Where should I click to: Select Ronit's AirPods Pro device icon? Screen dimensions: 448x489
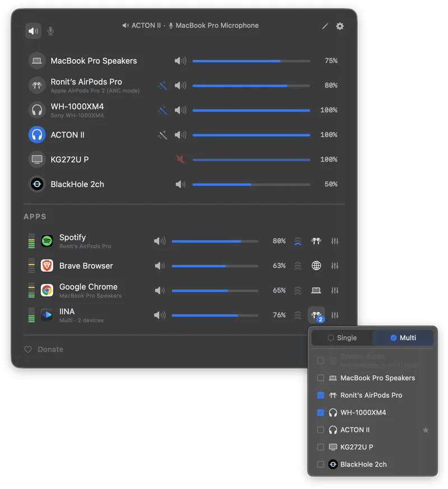coord(37,85)
